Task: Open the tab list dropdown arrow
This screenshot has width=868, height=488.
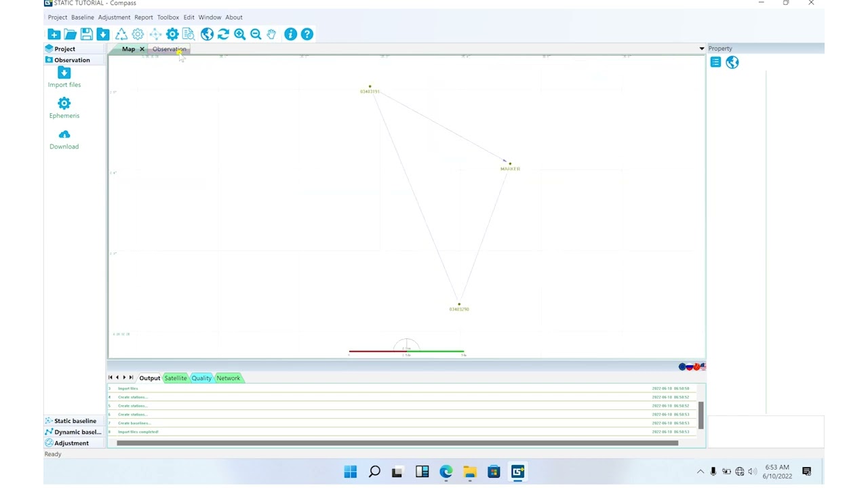Action: coord(701,49)
